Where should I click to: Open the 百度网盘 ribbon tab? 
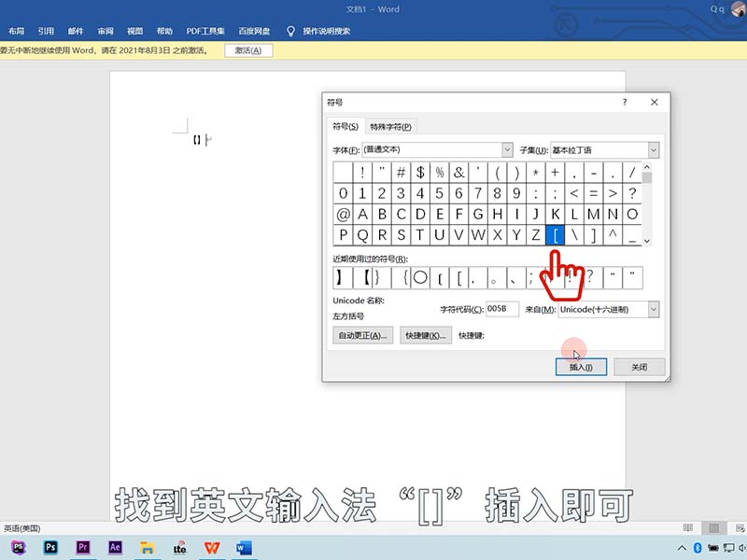tap(254, 32)
